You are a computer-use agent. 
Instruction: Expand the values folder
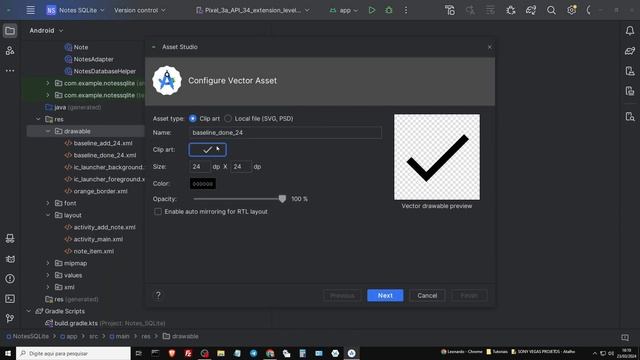click(x=48, y=275)
